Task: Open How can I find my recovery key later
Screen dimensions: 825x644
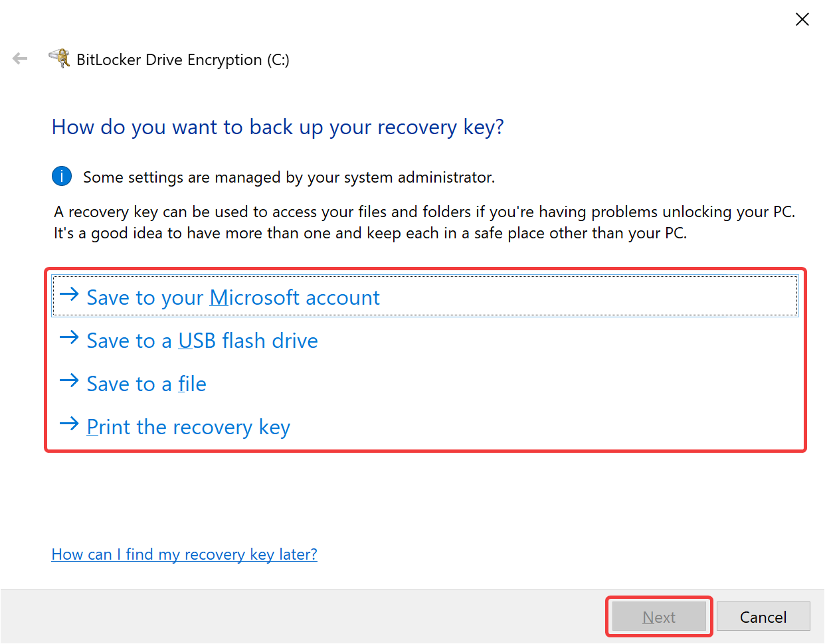Action: 185,554
